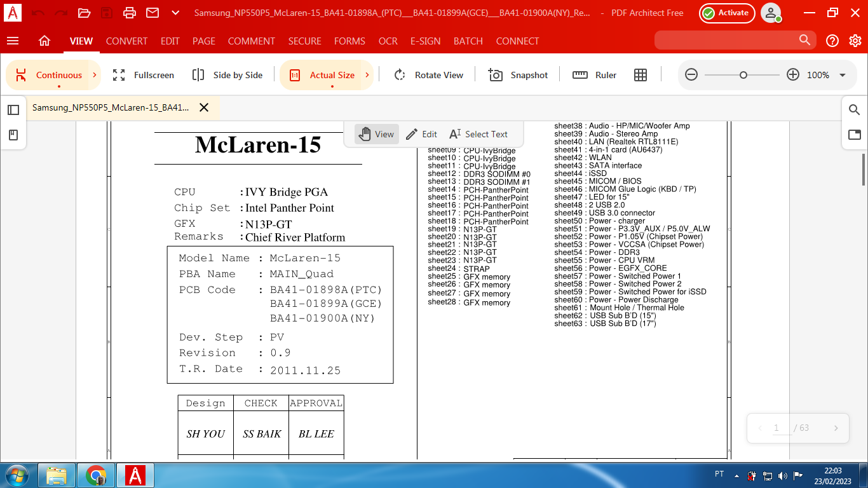Open the E-SIGN tab

(426, 41)
